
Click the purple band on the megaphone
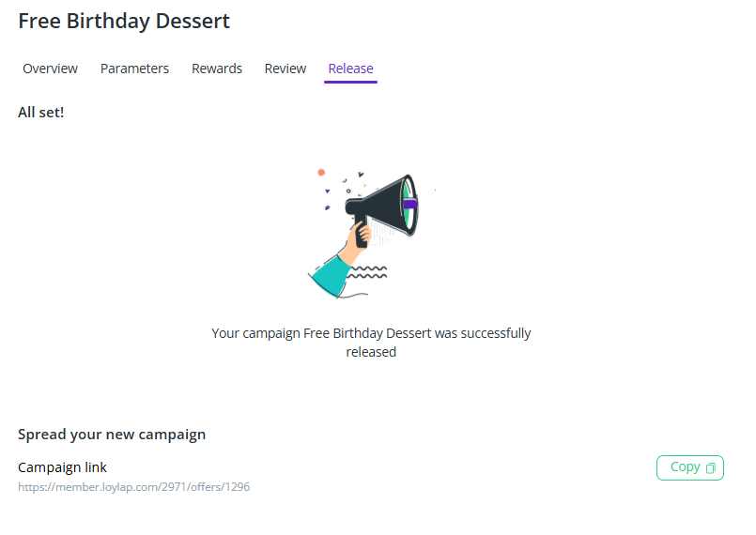pos(410,203)
